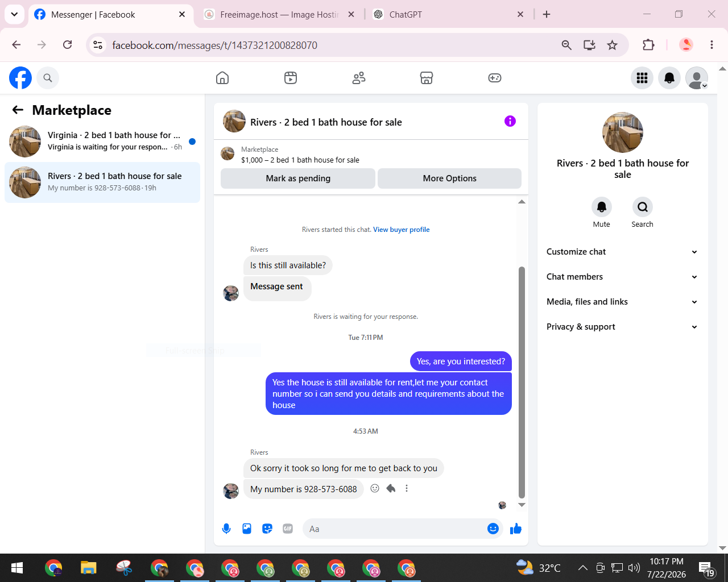728x582 pixels.
Task: Expand the Chat members section
Action: coord(622,277)
